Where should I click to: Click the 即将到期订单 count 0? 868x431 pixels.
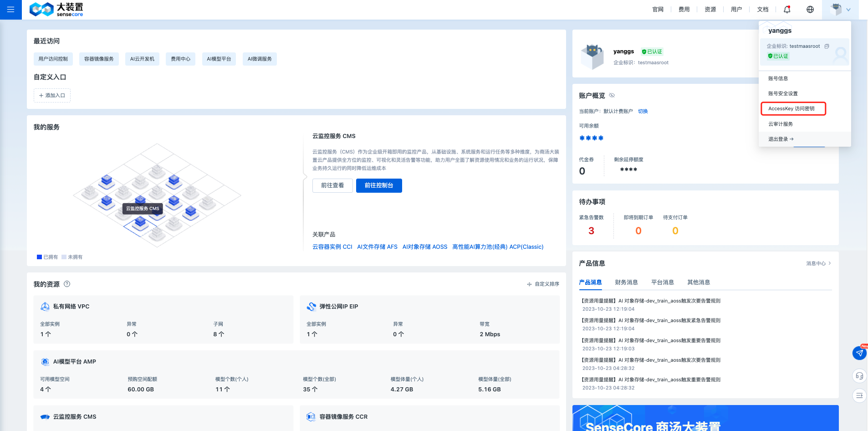[x=638, y=231]
